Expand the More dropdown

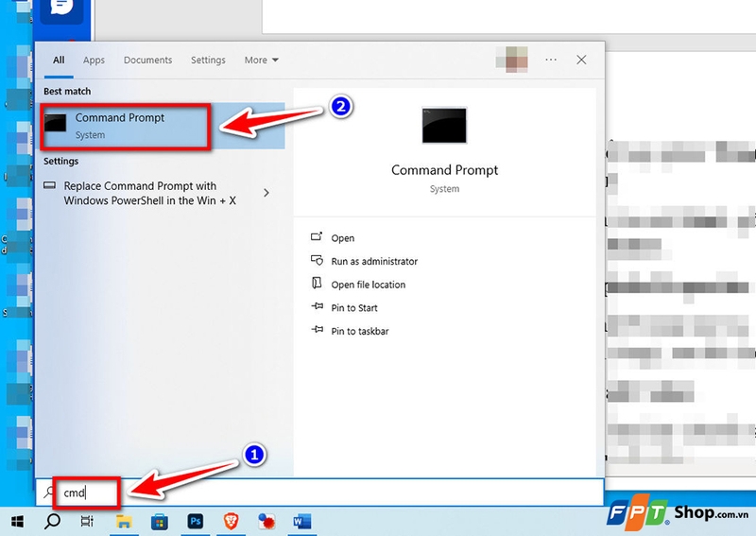pyautogui.click(x=262, y=61)
